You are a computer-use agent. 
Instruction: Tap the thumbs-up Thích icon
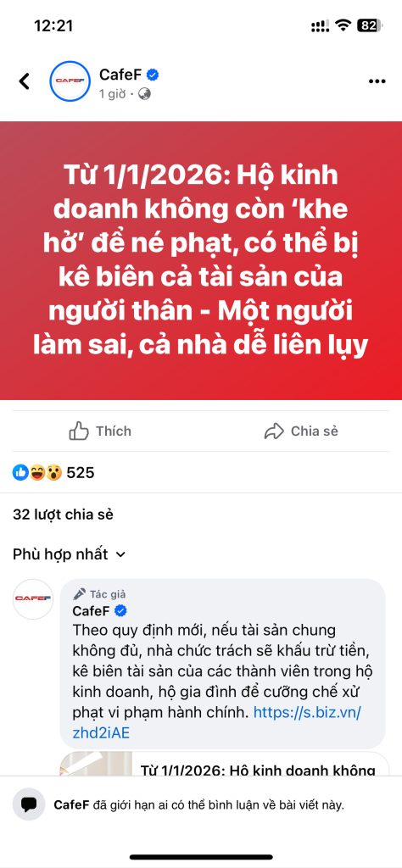tap(79, 431)
